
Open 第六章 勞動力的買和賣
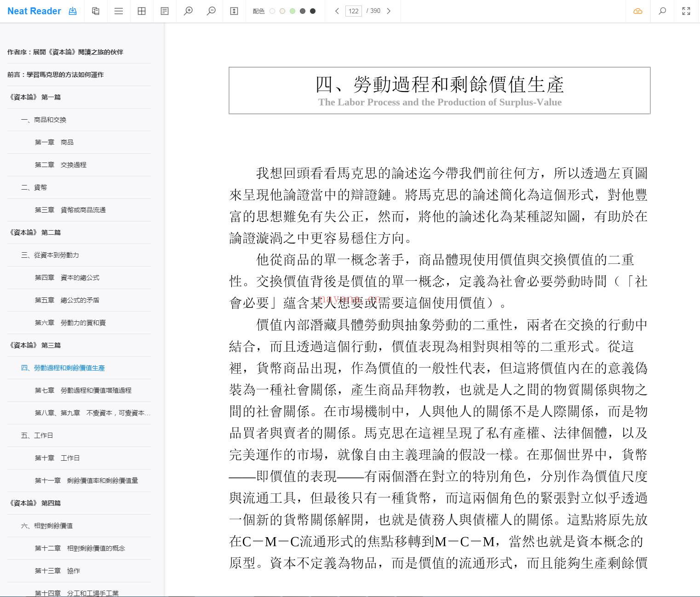70,323
